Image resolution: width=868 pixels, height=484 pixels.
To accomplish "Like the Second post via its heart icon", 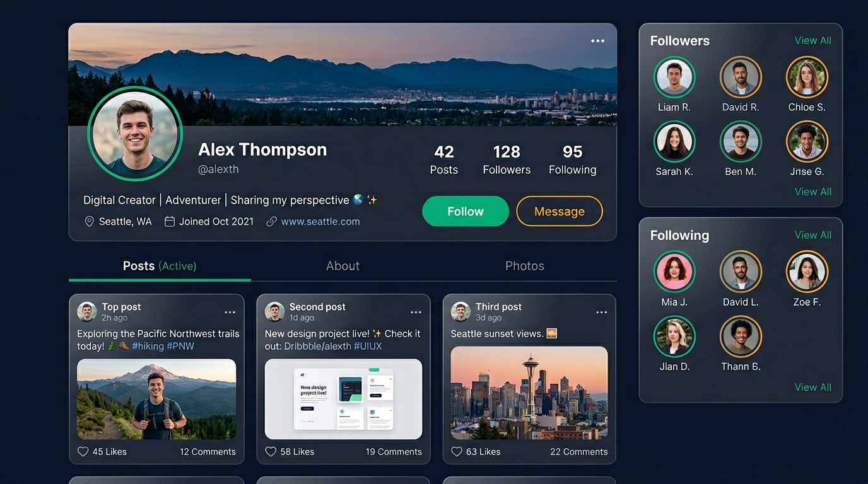I will pyautogui.click(x=271, y=451).
